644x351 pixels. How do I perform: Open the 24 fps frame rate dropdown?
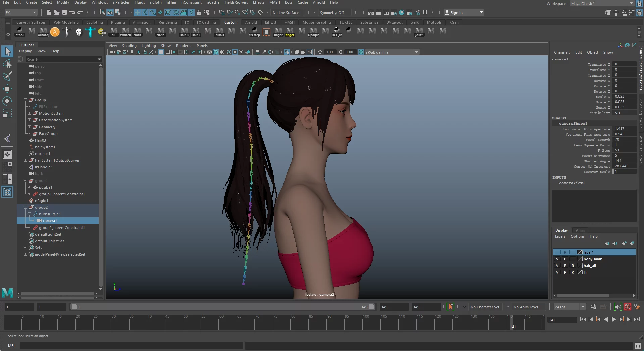[569, 307]
